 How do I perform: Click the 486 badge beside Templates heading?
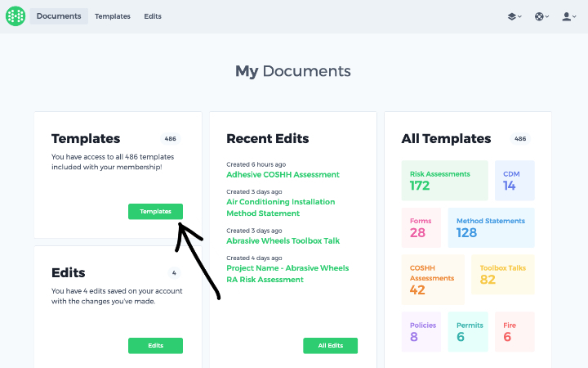pyautogui.click(x=170, y=138)
